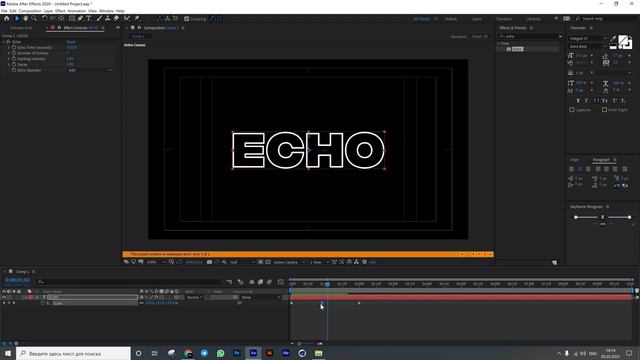Click the eyedropper in Character panel
Image resolution: width=640 pixels, height=360 pixels.
click(613, 38)
